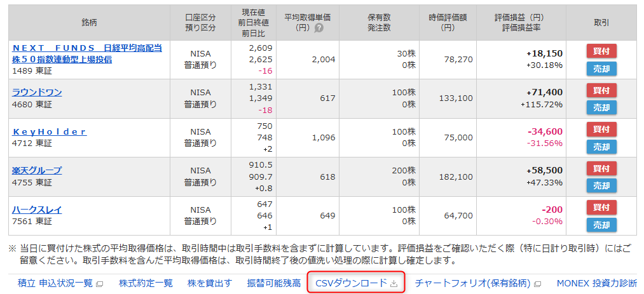Click the download icon next to CSVダウンロード

[394, 283]
